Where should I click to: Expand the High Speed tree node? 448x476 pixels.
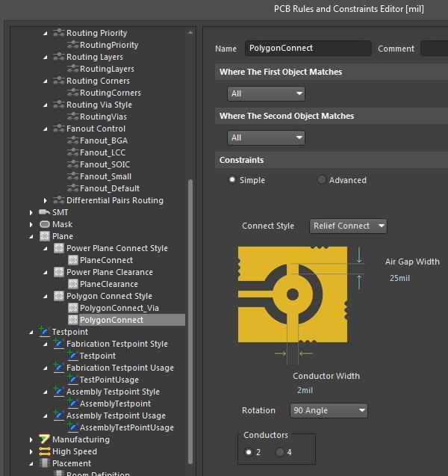click(31, 451)
